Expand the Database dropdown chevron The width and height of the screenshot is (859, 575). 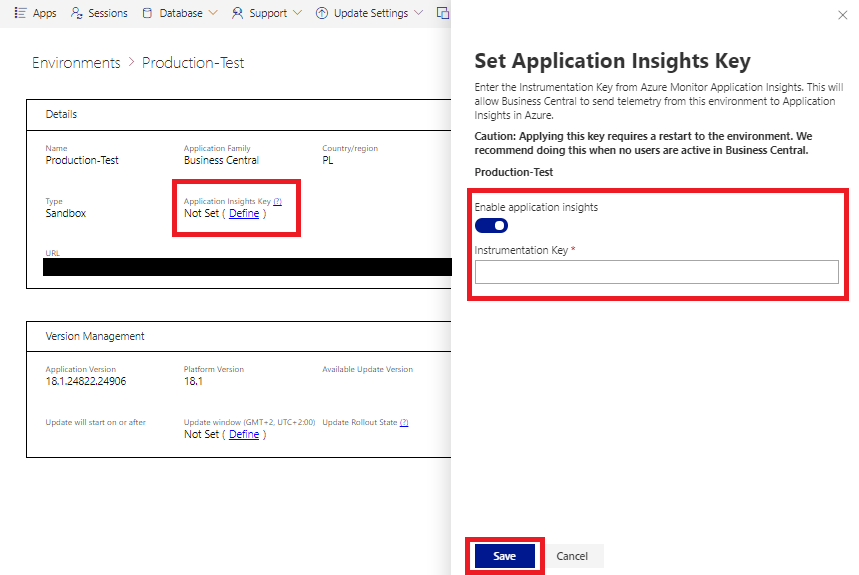(213, 13)
